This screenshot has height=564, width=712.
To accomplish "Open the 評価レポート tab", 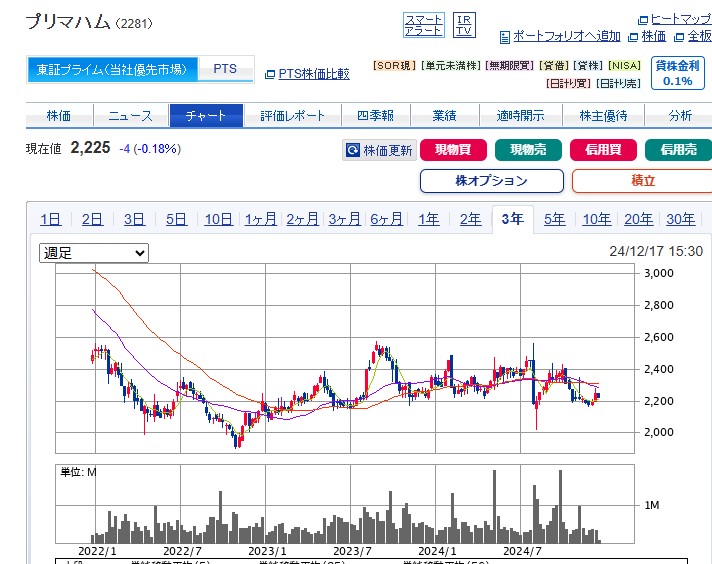I will (292, 116).
